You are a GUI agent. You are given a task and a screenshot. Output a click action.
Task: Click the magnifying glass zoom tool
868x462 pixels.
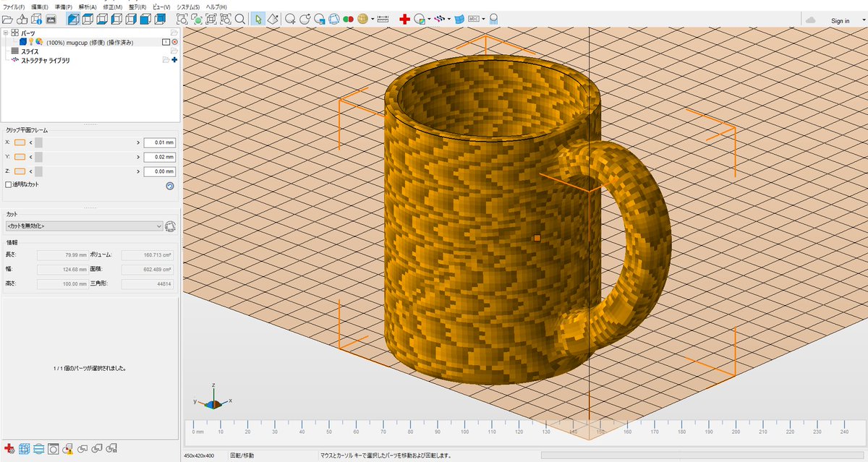click(239, 20)
